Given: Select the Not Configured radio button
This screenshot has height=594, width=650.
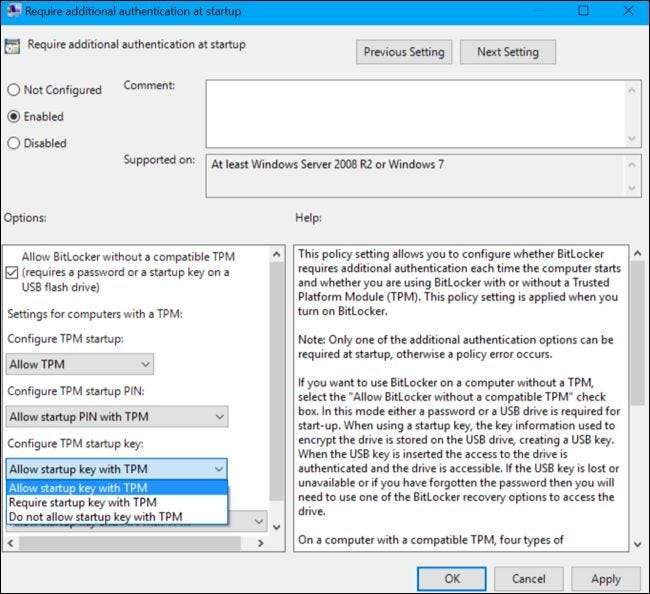Looking at the screenshot, I should click(x=13, y=90).
